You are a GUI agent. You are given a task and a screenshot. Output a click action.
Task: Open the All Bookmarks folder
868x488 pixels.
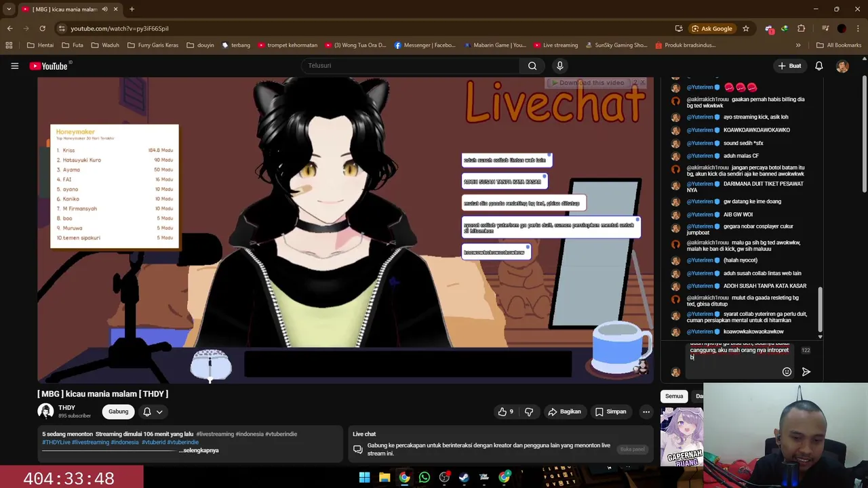click(x=839, y=45)
